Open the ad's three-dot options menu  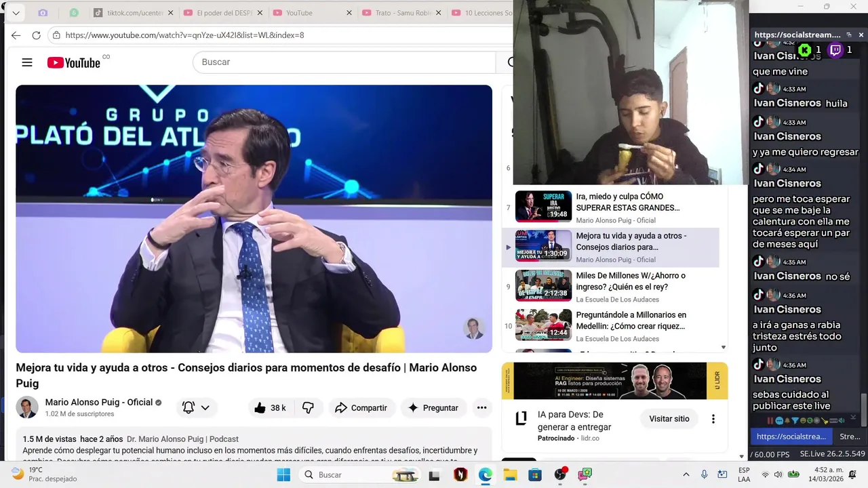pos(713,419)
